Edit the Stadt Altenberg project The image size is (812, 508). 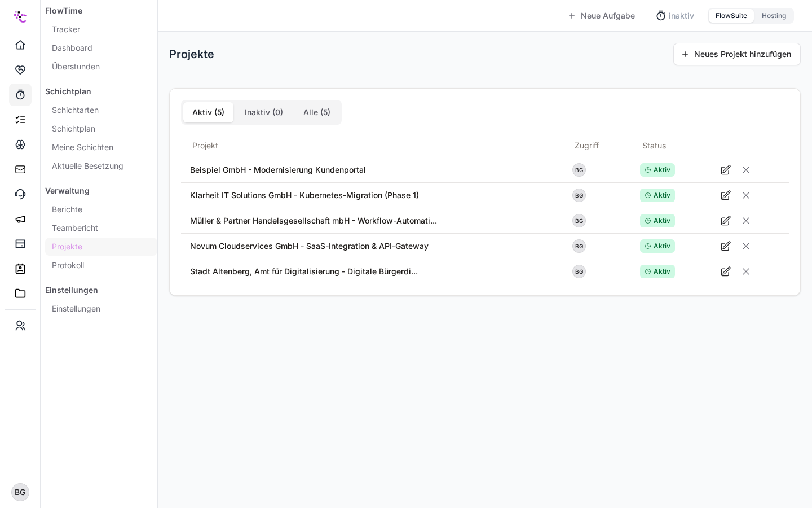click(x=726, y=271)
